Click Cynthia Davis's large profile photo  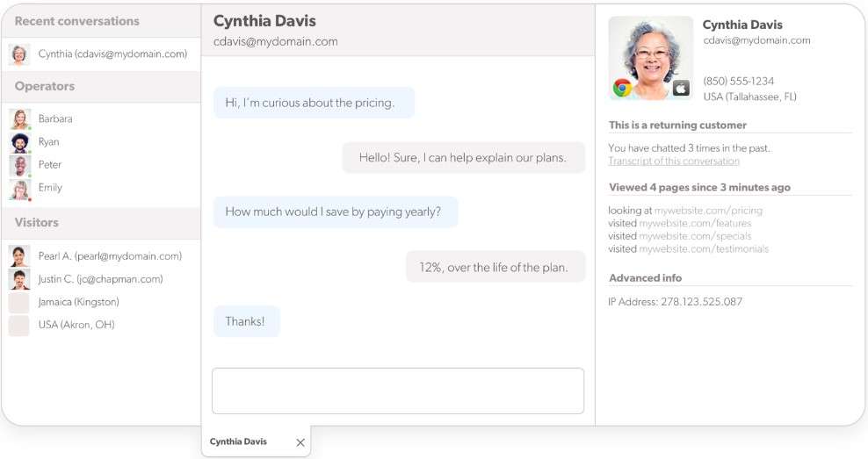coord(650,58)
